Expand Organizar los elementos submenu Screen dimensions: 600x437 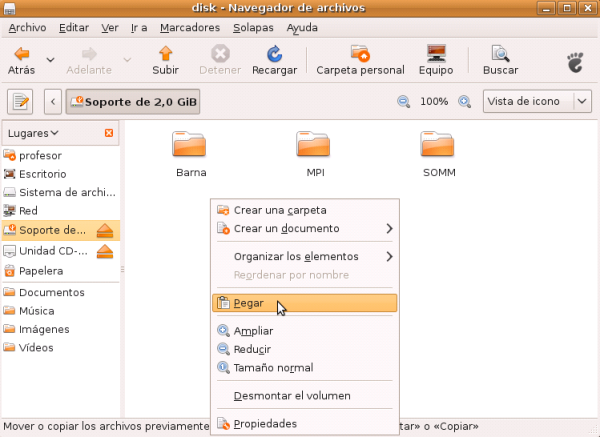(x=389, y=256)
